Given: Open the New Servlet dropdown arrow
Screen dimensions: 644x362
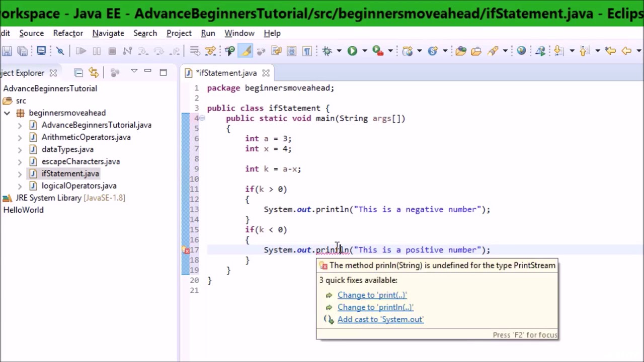Looking at the screenshot, I should click(x=445, y=51).
